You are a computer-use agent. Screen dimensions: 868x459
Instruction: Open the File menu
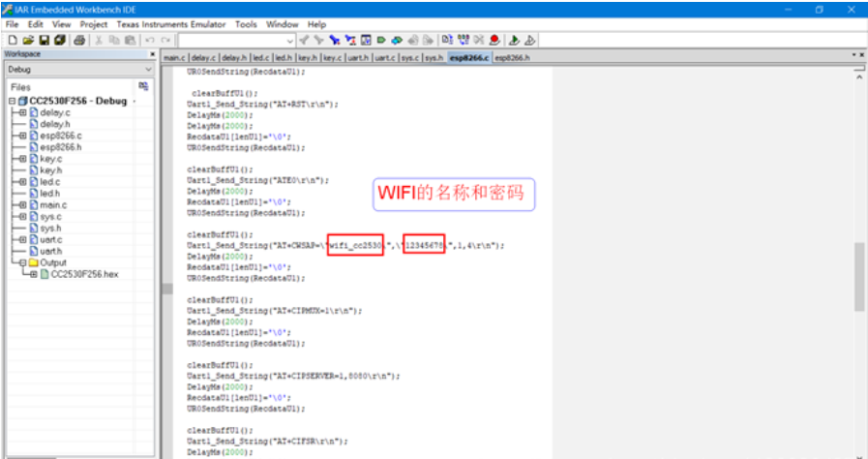coord(12,24)
